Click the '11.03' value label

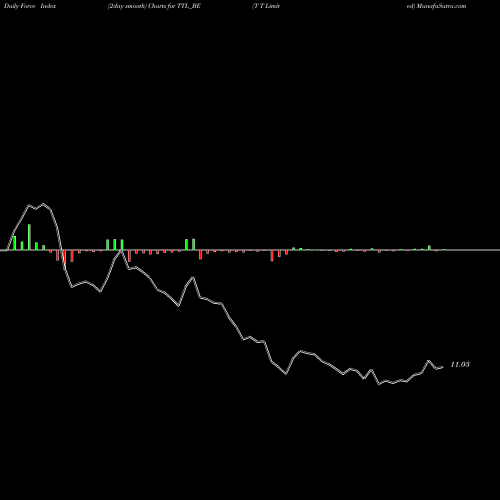tap(460, 364)
